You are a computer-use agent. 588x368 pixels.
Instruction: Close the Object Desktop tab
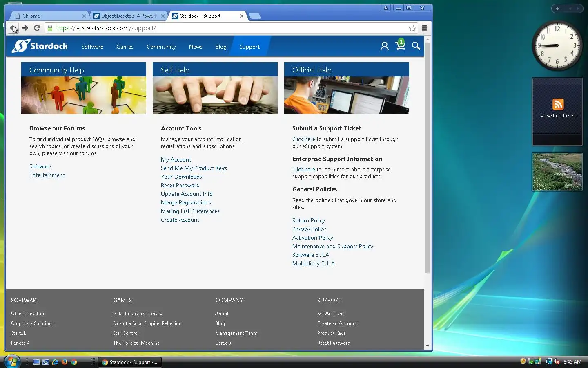(x=163, y=16)
